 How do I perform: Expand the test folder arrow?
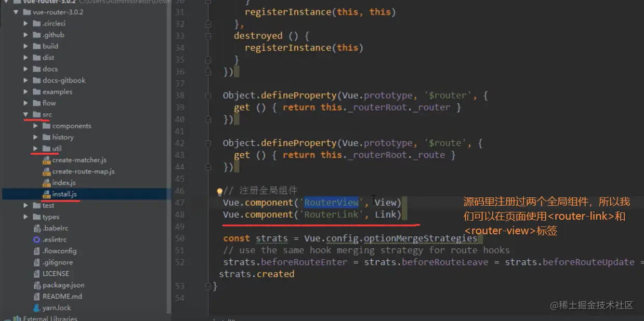[x=26, y=206]
